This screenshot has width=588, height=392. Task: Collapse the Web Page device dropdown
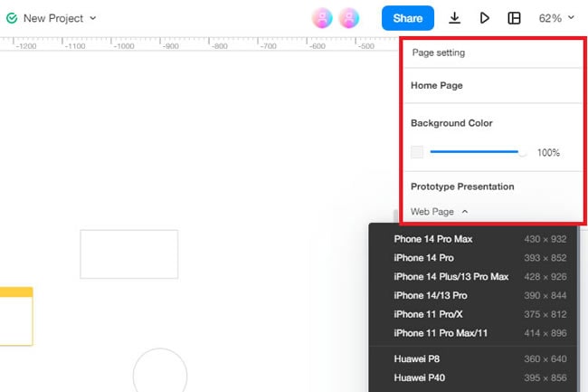[440, 212]
